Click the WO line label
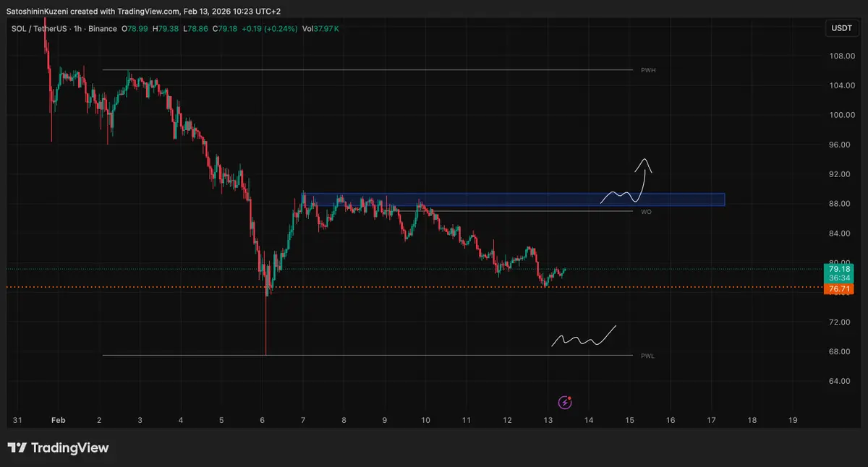Viewport: 868px width, 467px height. (646, 212)
